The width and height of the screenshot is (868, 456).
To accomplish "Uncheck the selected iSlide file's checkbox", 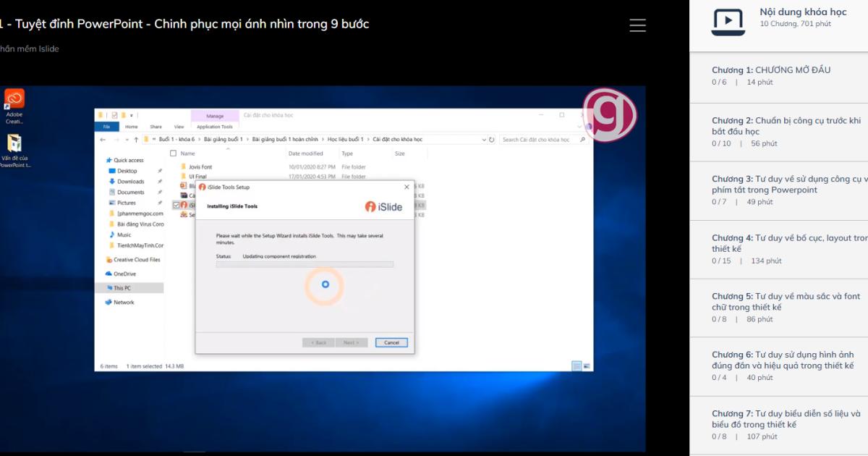I will tap(176, 205).
